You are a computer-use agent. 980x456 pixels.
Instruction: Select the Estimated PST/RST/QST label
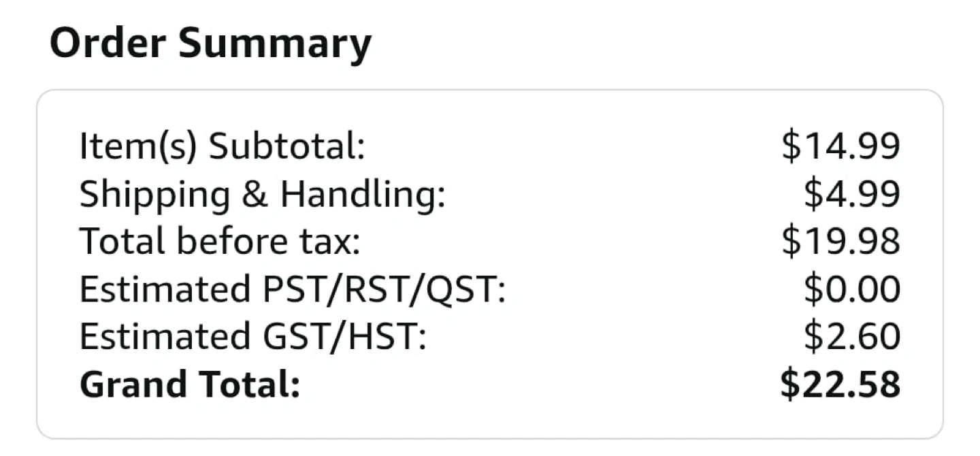tap(293, 289)
